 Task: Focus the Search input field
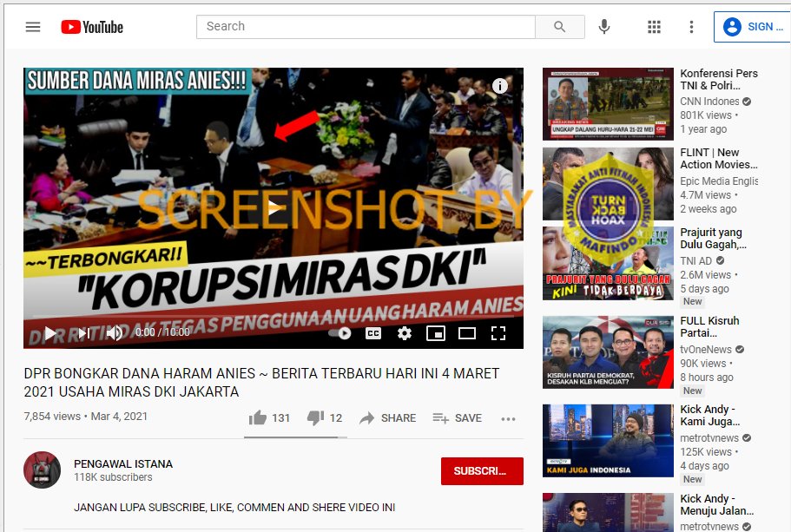pyautogui.click(x=366, y=27)
